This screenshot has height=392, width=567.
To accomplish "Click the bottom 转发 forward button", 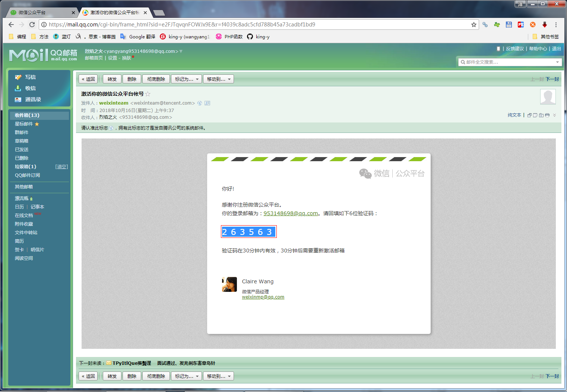I will pos(112,376).
